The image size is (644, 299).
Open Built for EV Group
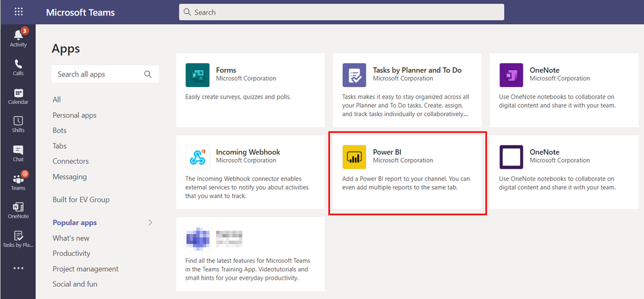(81, 200)
